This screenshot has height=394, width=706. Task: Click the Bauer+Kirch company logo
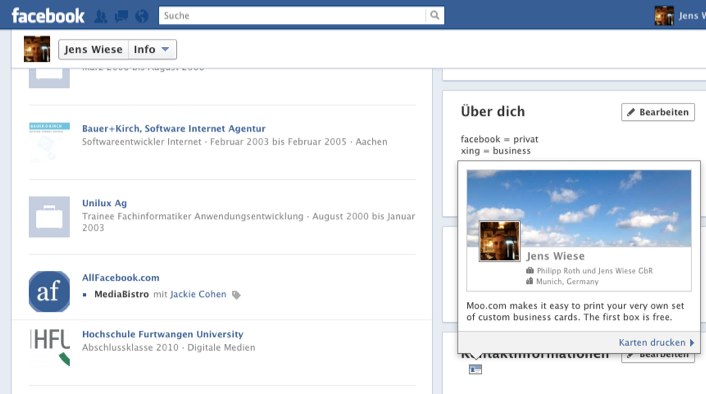coord(50,141)
